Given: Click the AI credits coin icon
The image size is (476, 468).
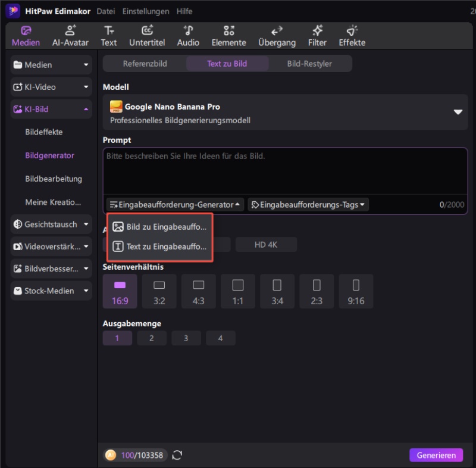Looking at the screenshot, I should coord(111,455).
